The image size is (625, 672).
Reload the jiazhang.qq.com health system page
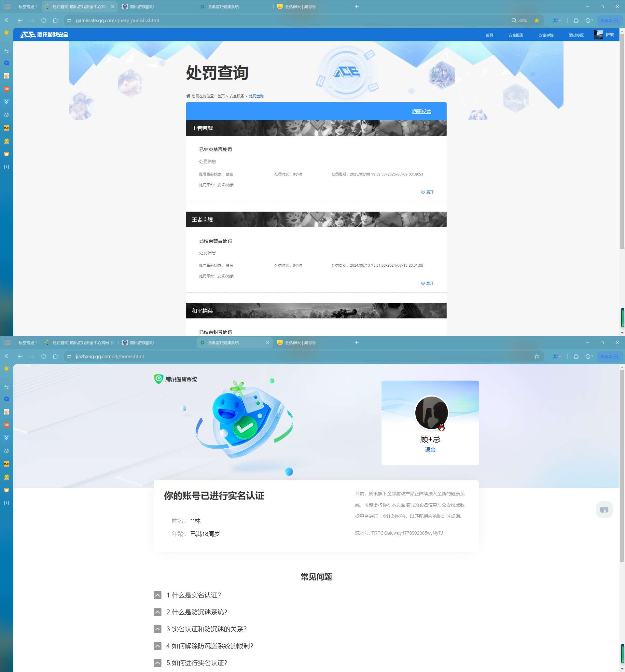(x=44, y=357)
